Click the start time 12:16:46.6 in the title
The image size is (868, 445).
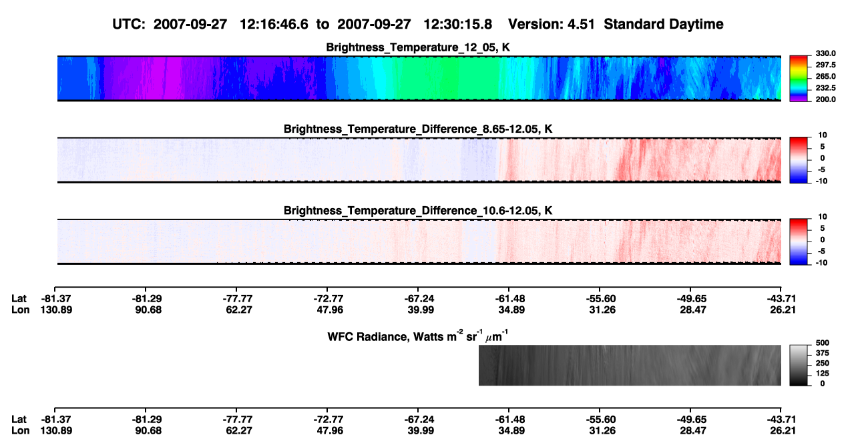(x=276, y=24)
